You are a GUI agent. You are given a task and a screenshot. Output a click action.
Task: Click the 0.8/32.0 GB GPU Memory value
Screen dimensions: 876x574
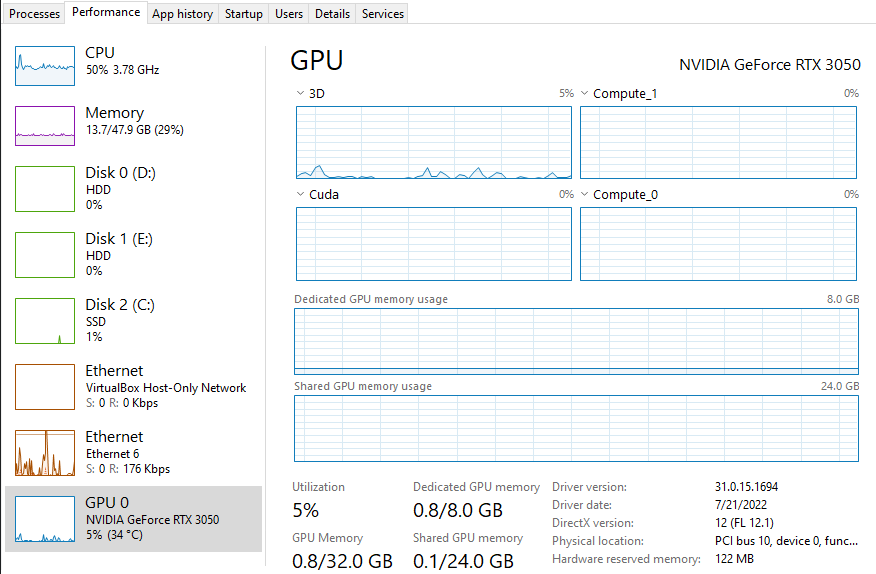pos(342,561)
